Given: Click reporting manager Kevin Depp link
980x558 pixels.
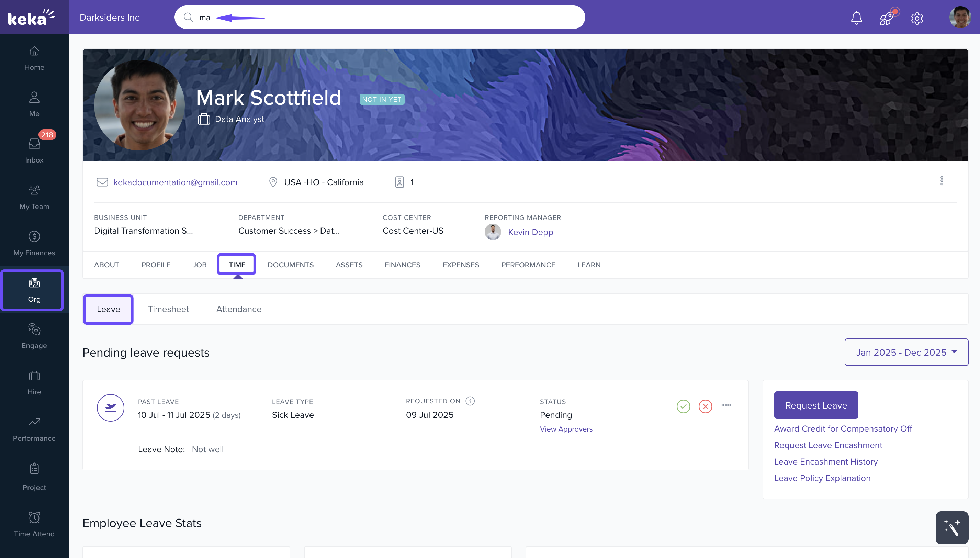Looking at the screenshot, I should 530,232.
